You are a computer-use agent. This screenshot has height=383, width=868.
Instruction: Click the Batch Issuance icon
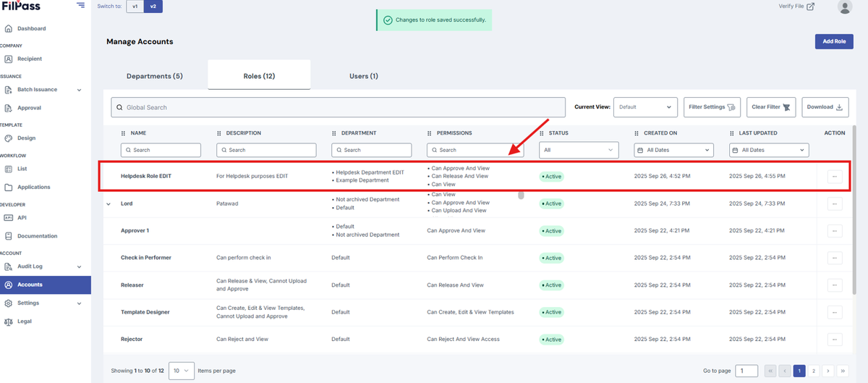9,90
